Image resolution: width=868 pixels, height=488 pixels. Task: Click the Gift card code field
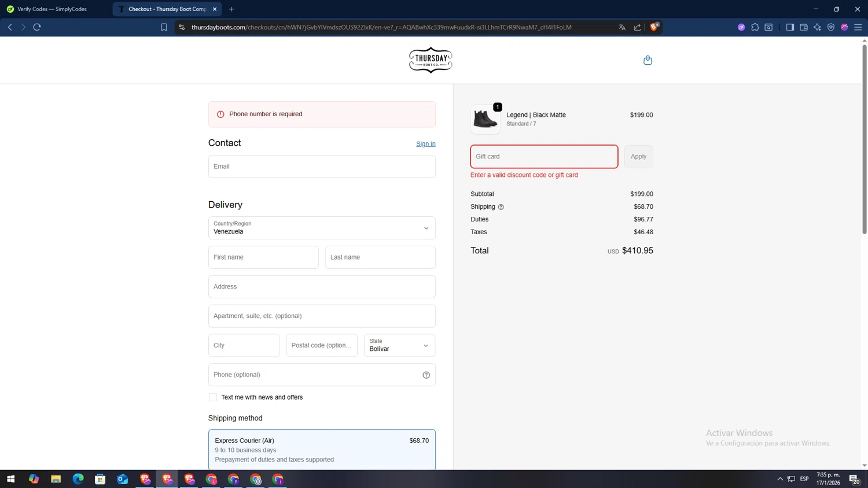point(544,157)
